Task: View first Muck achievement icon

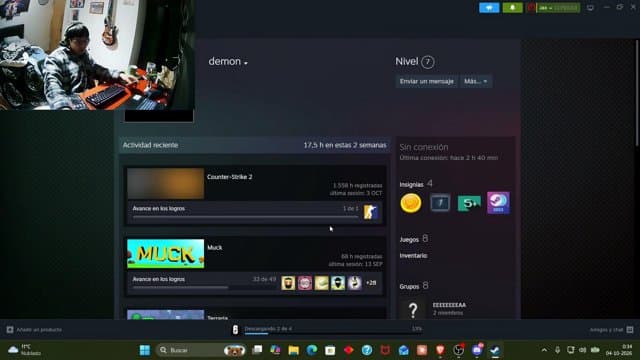Action: (288, 283)
